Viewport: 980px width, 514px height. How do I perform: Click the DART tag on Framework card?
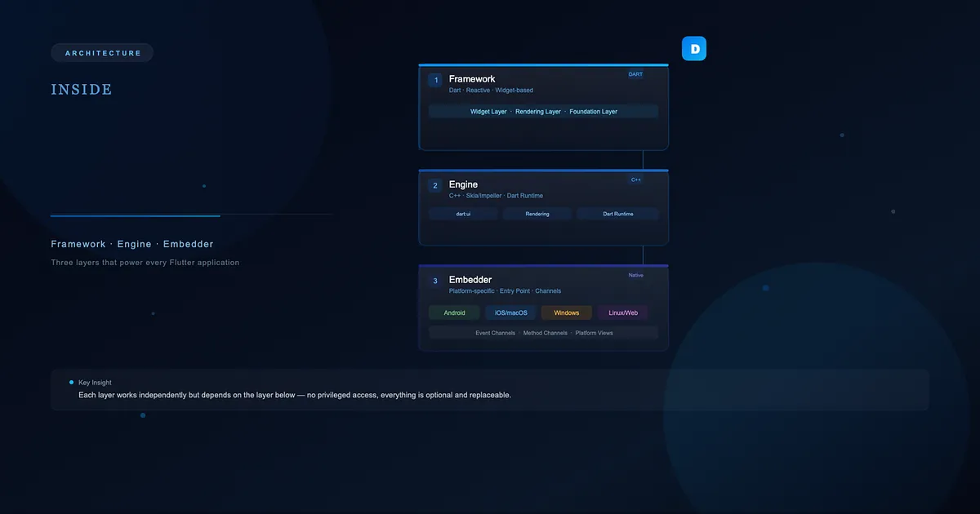(x=635, y=74)
